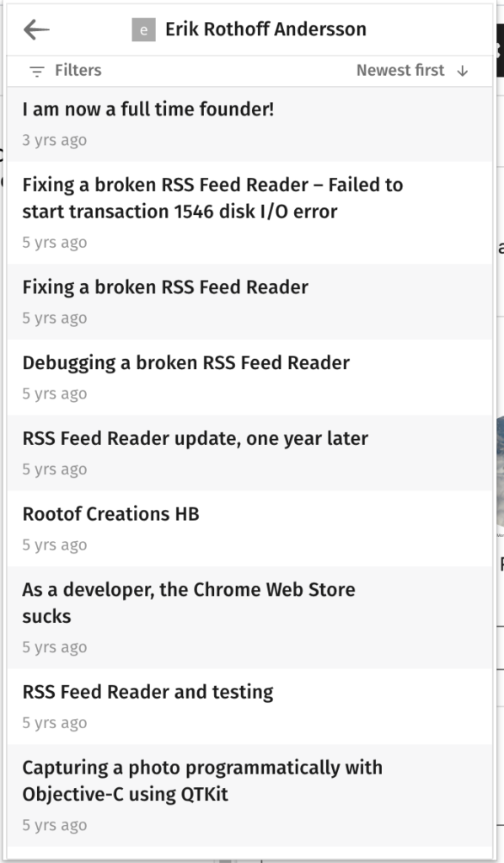The image size is (504, 863).
Task: Select the 'Rootof Creations HB' entry
Action: click(x=249, y=528)
